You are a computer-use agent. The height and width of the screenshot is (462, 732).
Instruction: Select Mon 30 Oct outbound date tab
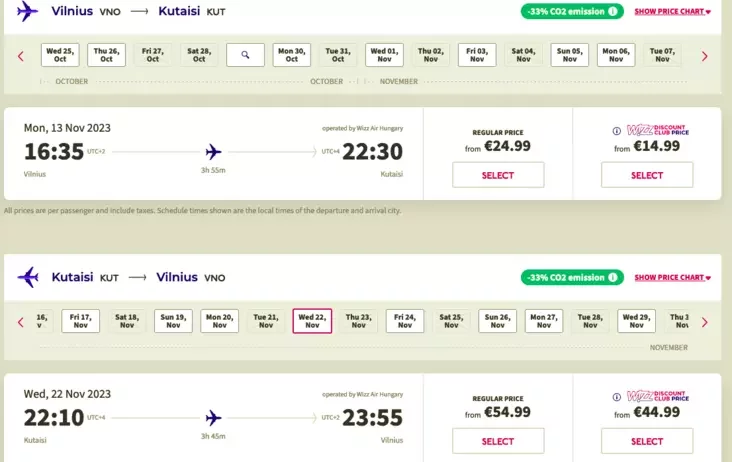292,55
